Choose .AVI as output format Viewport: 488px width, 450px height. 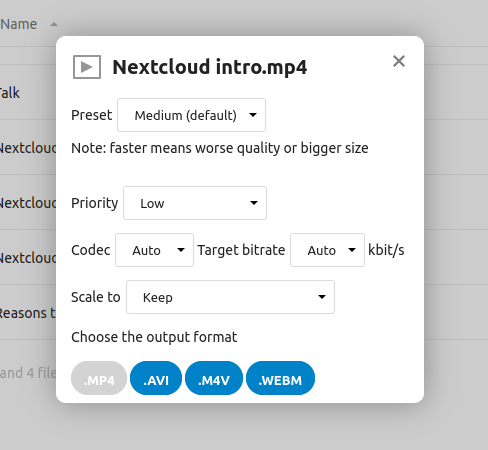click(x=156, y=378)
